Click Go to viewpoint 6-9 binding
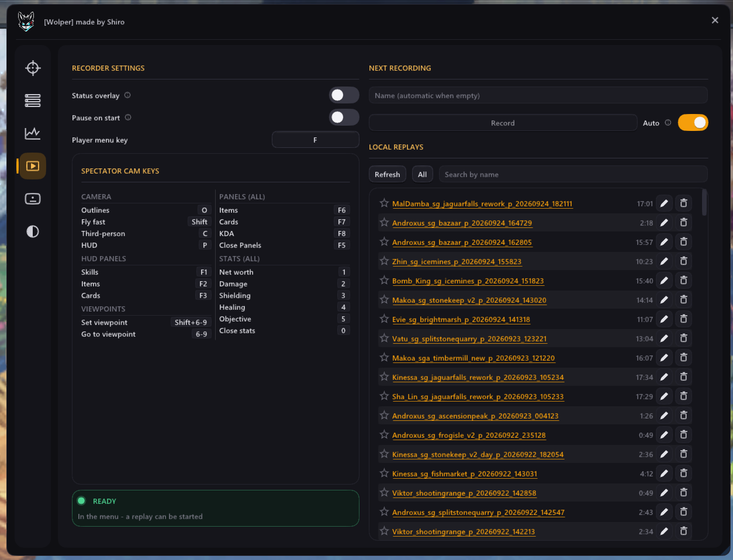The image size is (733, 560). [201, 334]
